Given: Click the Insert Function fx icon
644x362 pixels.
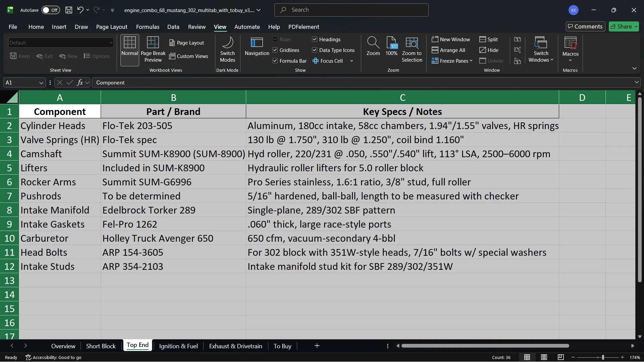Looking at the screenshot, I should pos(80,82).
